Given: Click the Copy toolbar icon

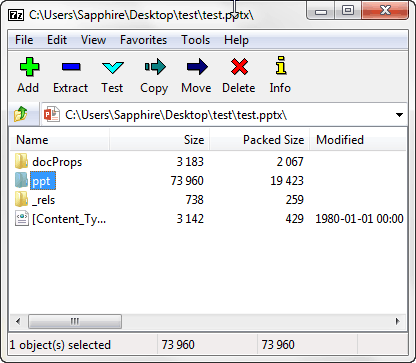Looking at the screenshot, I should [x=155, y=67].
